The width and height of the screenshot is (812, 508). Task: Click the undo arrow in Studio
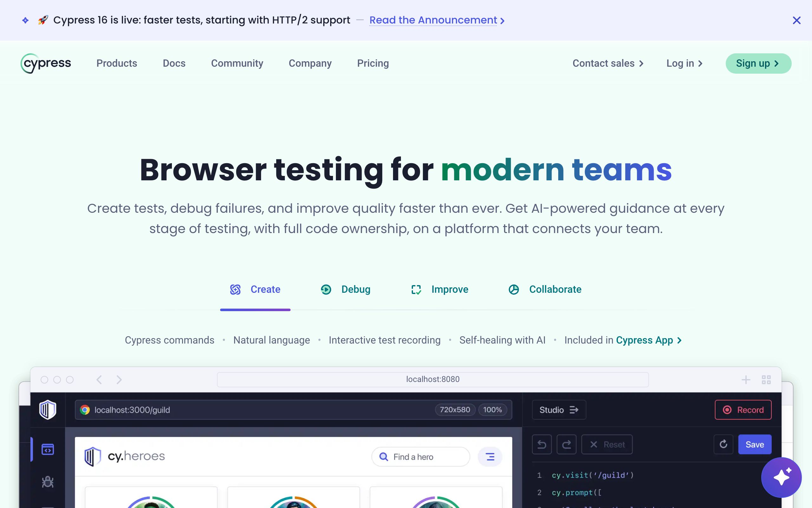coord(541,444)
